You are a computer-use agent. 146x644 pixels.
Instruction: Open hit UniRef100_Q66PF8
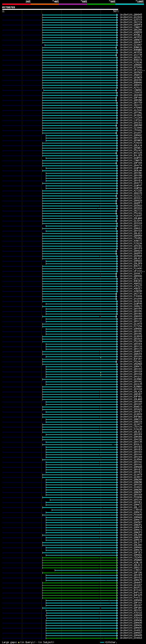click(x=131, y=25)
